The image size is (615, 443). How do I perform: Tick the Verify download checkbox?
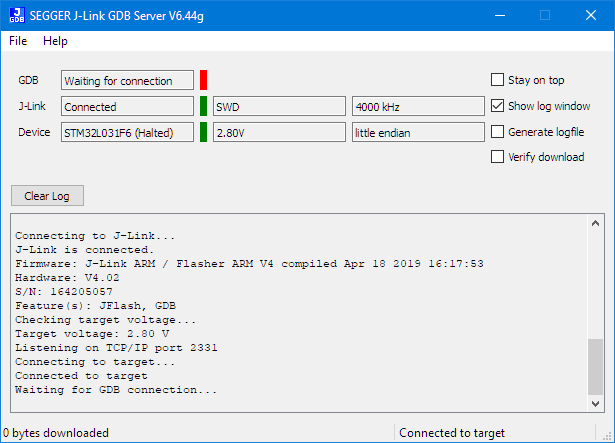497,157
